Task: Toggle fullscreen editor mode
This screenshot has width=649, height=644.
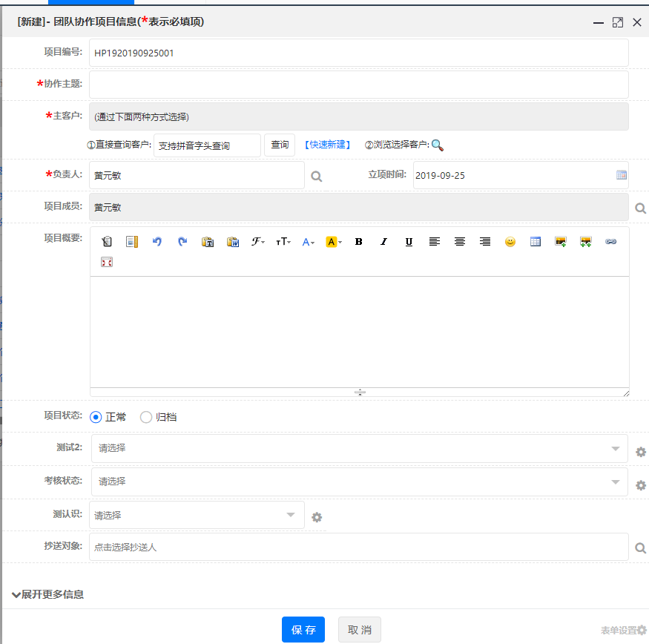Action: tap(107, 262)
